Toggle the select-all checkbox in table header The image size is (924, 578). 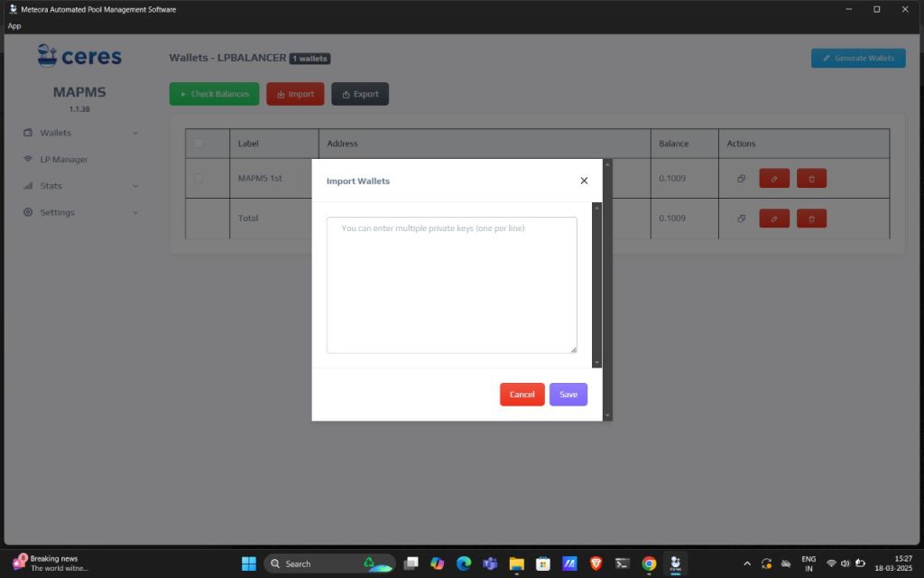coord(199,144)
